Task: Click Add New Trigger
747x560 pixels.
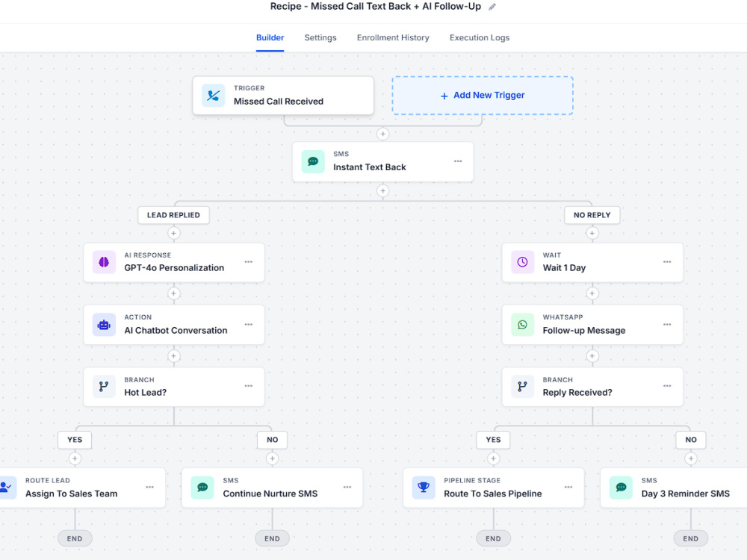Action: (483, 96)
